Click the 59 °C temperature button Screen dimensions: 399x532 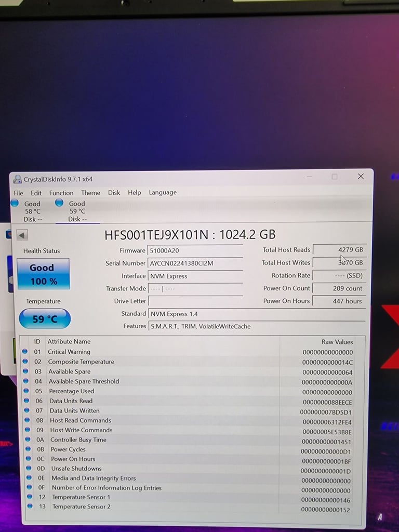tap(45, 318)
